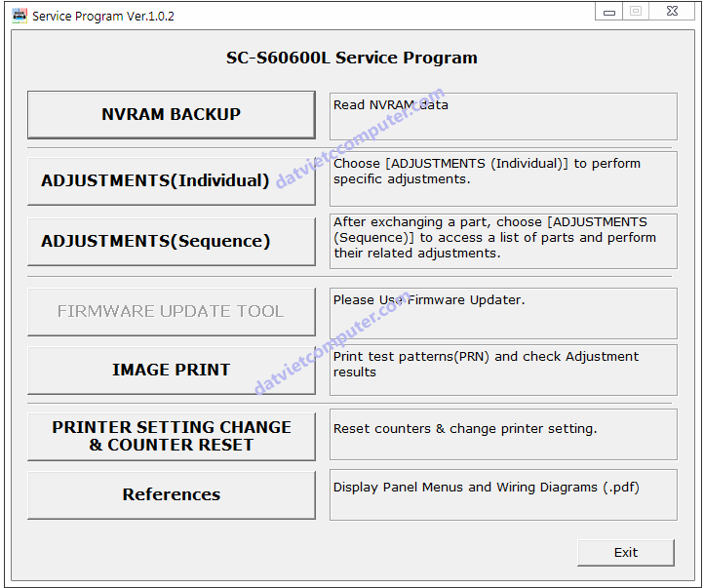Click 'Please Use Firmware Updater' text box
Image resolution: width=704 pixels, height=588 pixels.
click(x=502, y=312)
